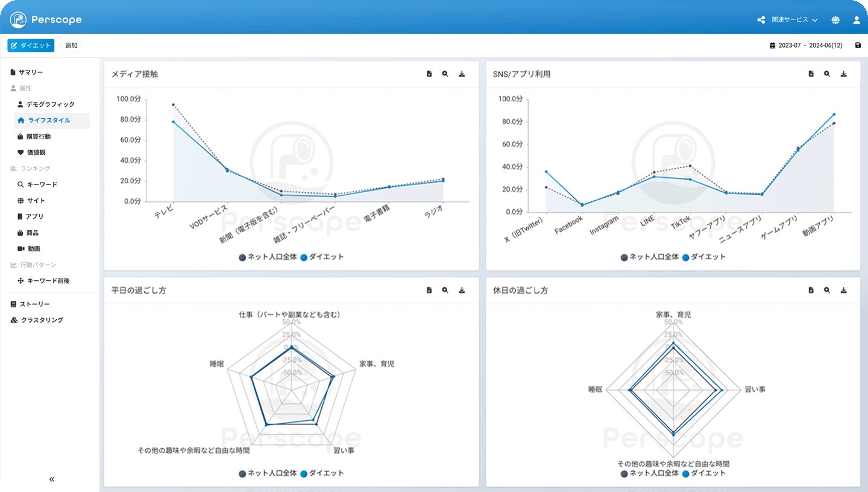Click the save floppy disk icon
Image resolution: width=868 pixels, height=492 pixels.
858,45
